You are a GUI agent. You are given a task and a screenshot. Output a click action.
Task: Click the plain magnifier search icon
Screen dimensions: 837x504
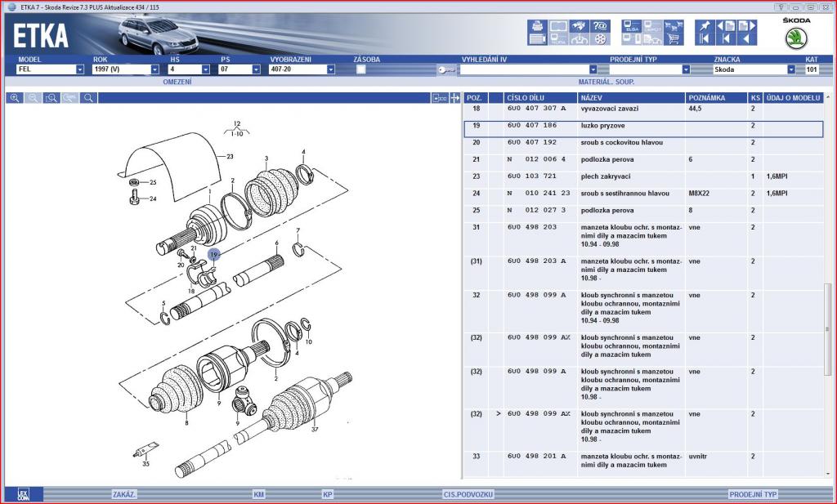coord(88,98)
